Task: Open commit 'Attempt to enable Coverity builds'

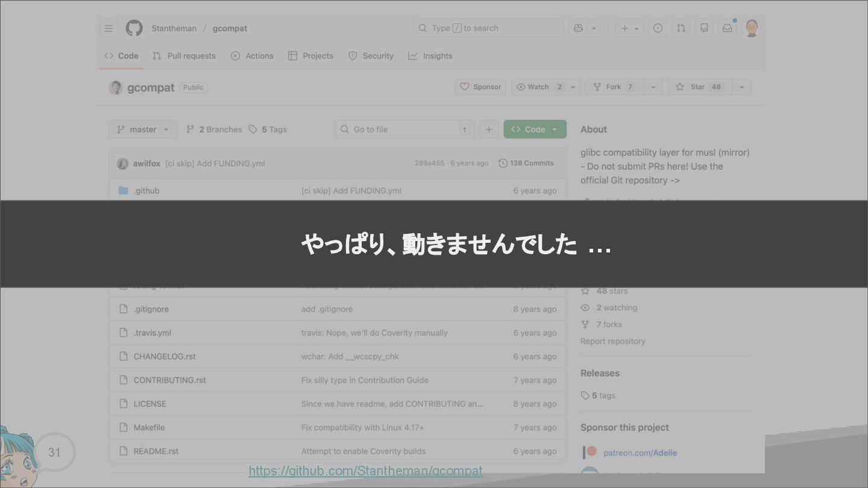Action: click(x=363, y=451)
